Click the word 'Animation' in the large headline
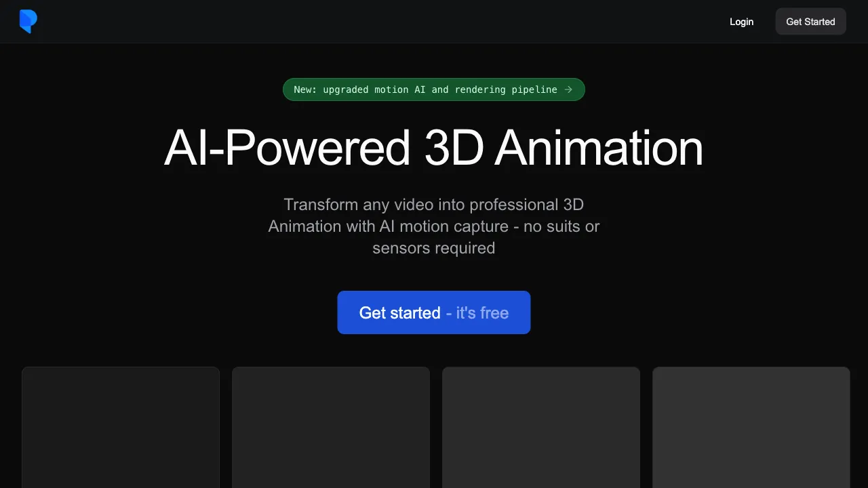Screen dimensions: 868x488 point(599,148)
